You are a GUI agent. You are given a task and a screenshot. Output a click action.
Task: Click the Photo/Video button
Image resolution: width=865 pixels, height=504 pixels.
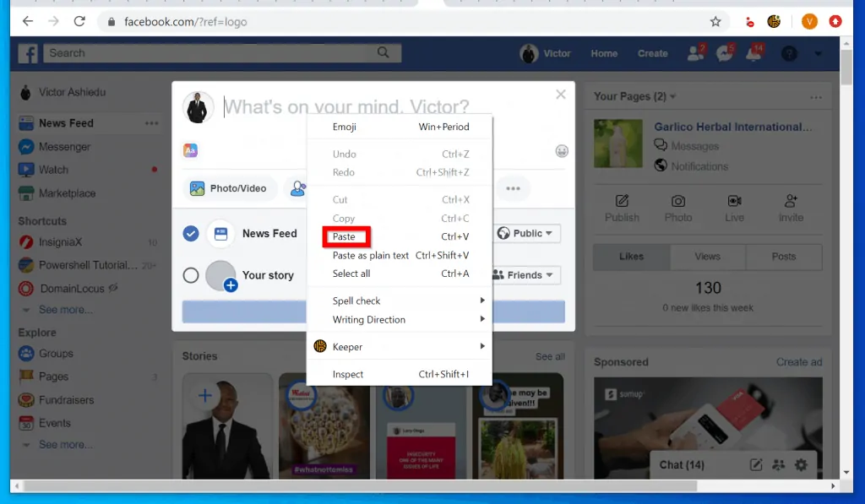click(228, 188)
